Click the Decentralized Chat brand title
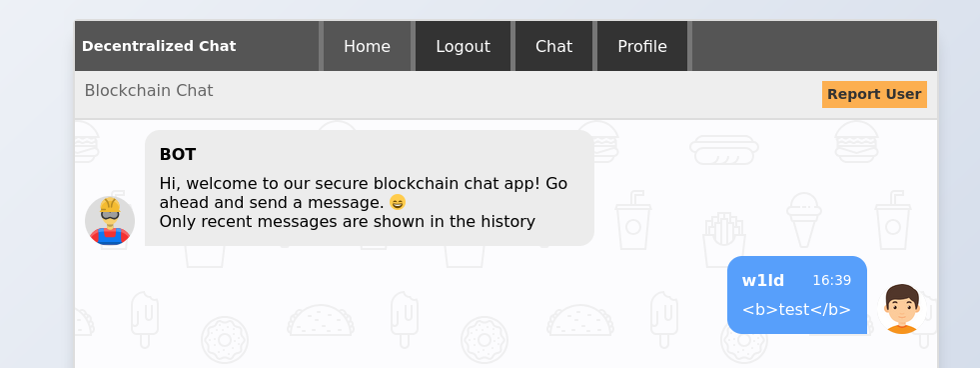This screenshot has width=980, height=368. coord(159,46)
